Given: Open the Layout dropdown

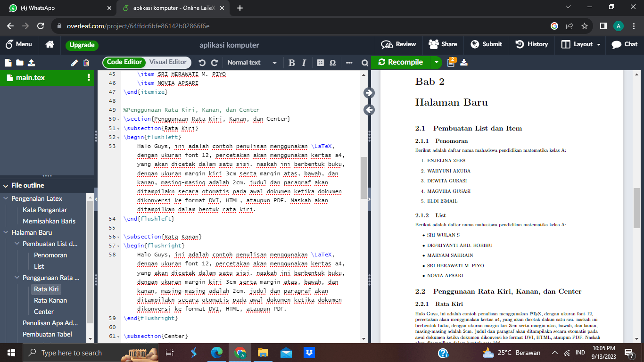Looking at the screenshot, I should [581, 44].
